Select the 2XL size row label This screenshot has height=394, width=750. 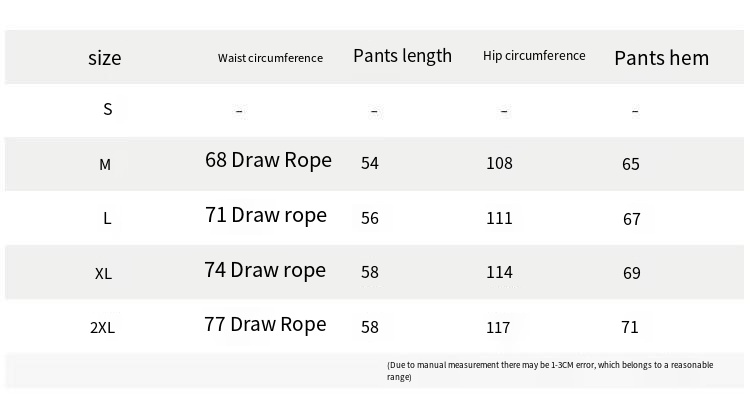102,328
